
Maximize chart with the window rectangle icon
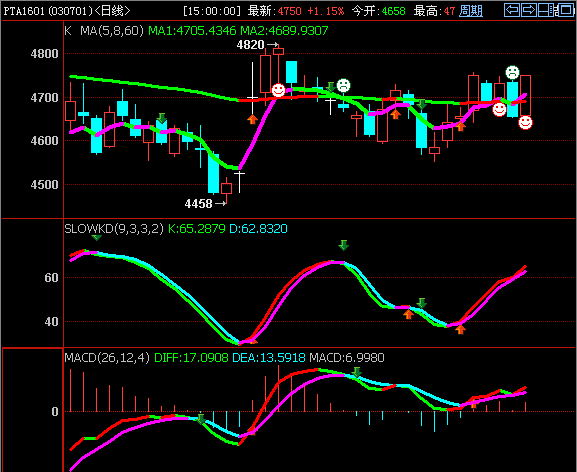tap(565, 10)
